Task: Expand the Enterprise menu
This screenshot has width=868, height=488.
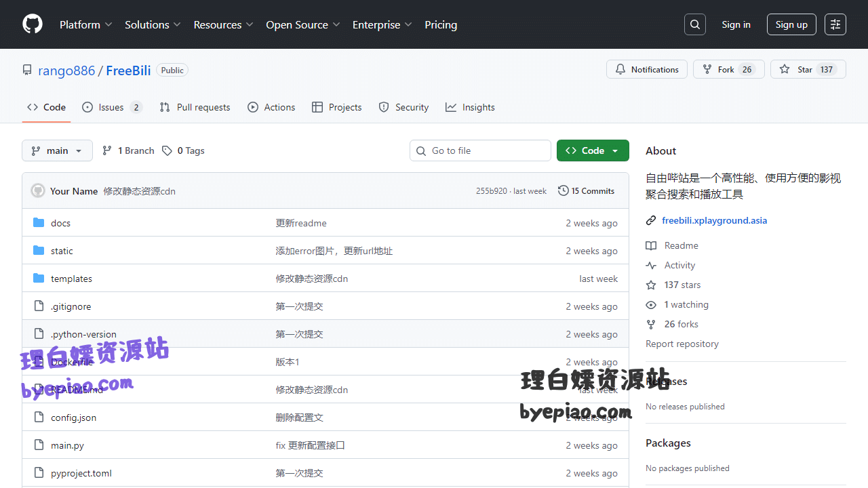Action: pos(382,24)
